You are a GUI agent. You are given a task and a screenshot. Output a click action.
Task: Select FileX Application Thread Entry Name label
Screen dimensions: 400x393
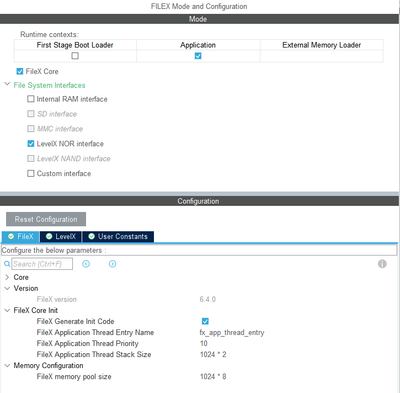[95, 332]
